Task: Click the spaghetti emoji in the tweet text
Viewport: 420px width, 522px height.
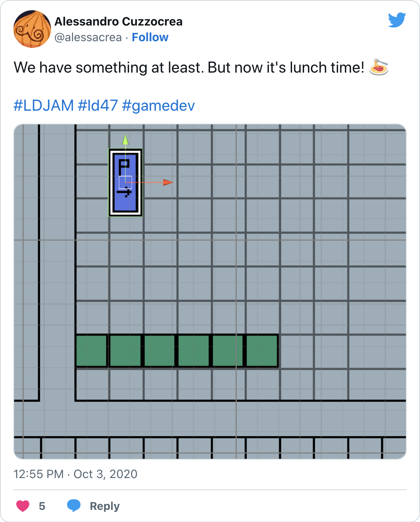Action: [379, 67]
